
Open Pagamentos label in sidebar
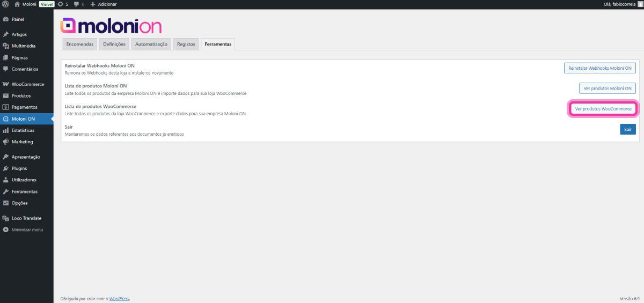(25, 107)
